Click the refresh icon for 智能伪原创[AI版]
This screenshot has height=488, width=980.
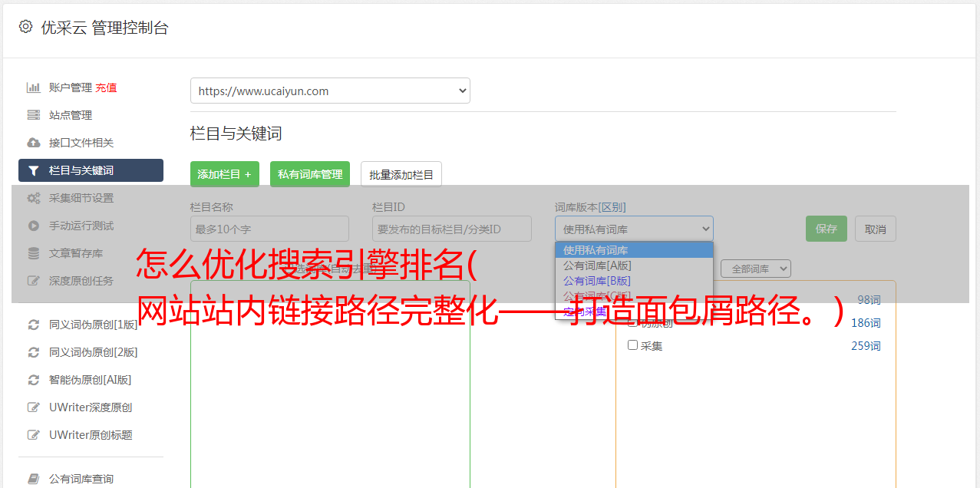point(34,380)
